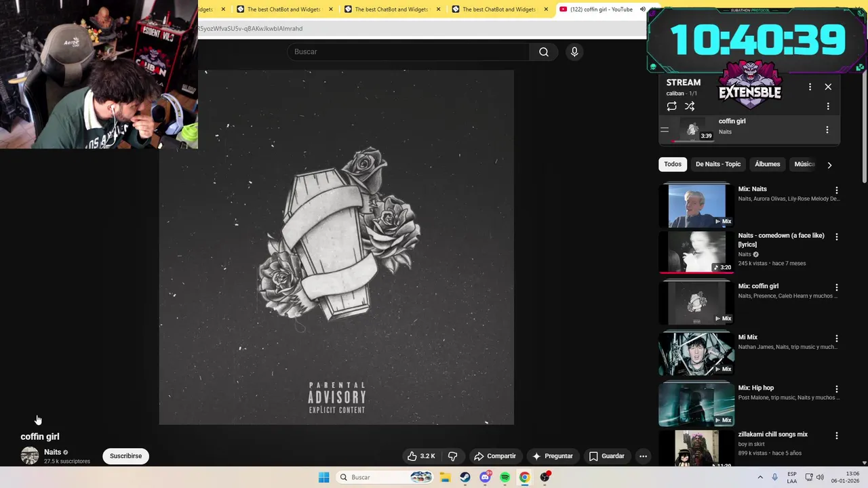The image size is (868, 488).
Task: Open Mix: Naits options menu
Action: tap(836, 190)
